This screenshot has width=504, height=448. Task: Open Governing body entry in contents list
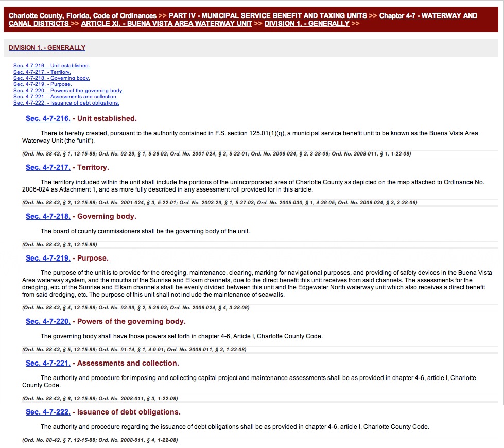point(51,78)
